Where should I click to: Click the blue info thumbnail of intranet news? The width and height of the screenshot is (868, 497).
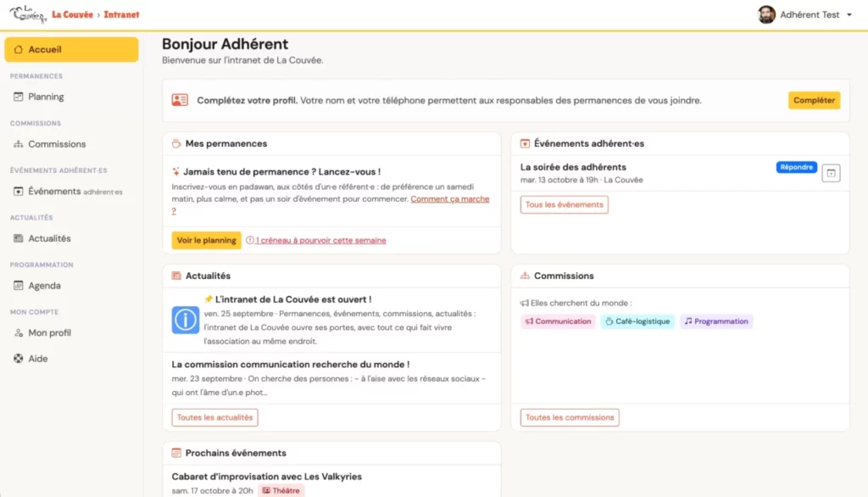tap(185, 320)
